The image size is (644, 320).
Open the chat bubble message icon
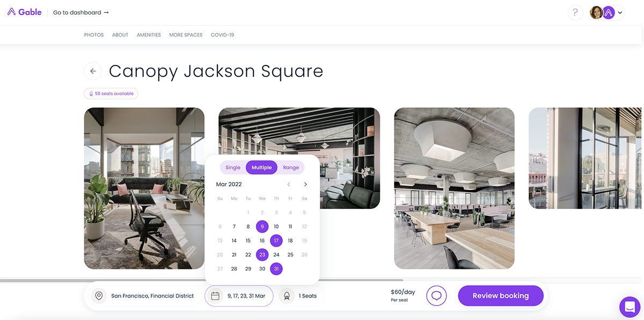436,296
